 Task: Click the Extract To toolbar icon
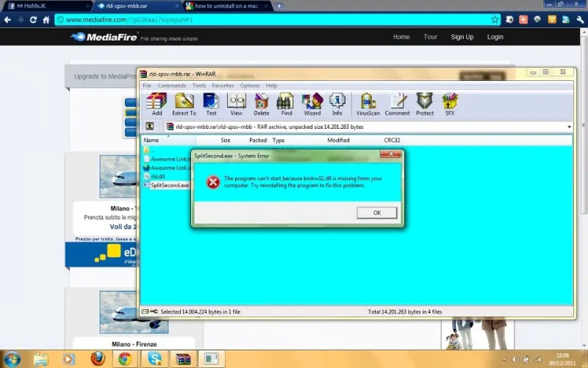[184, 105]
